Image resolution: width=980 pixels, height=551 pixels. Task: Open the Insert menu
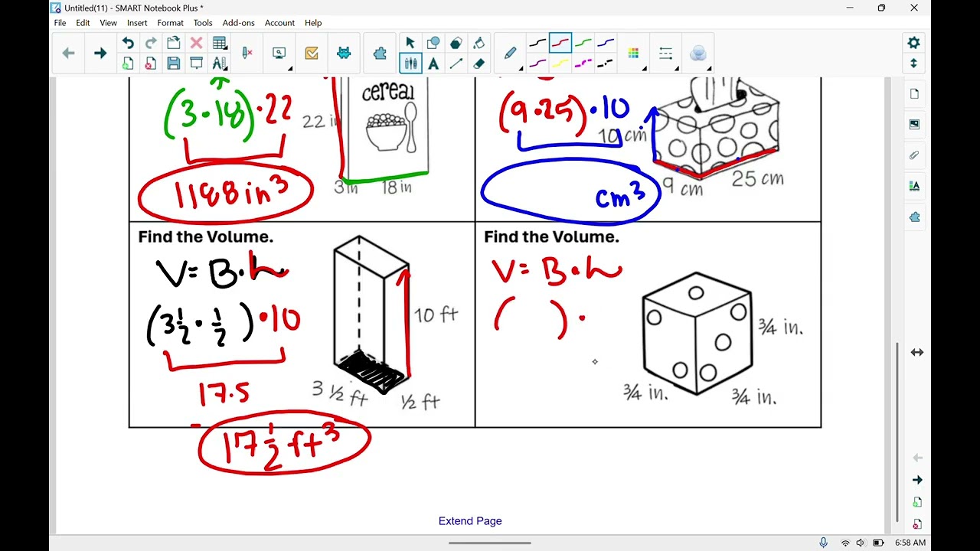(x=137, y=23)
